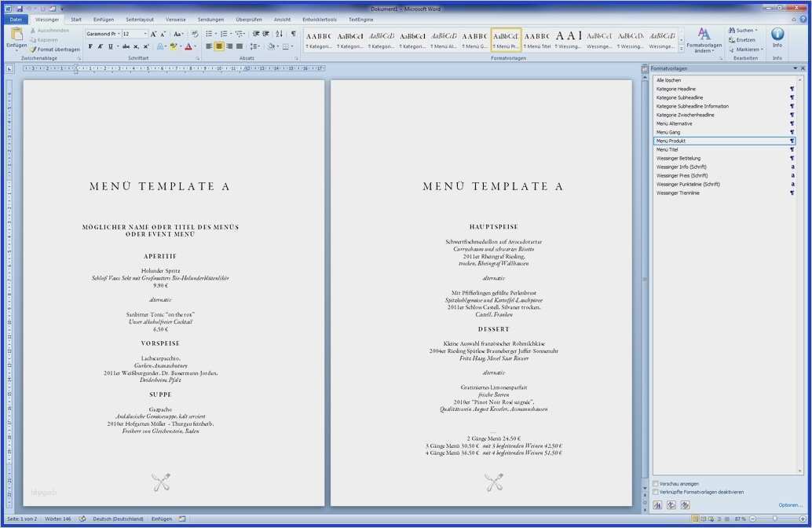Open the Datei tab

tap(16, 20)
